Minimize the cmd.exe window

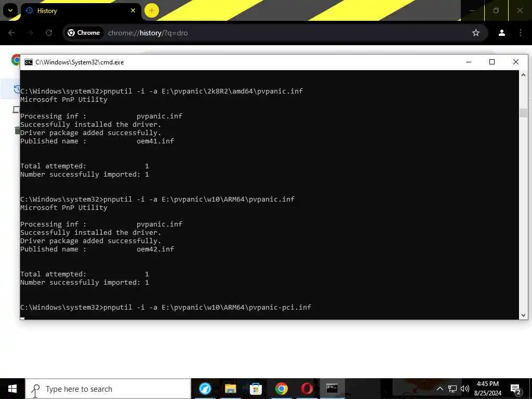(x=469, y=62)
